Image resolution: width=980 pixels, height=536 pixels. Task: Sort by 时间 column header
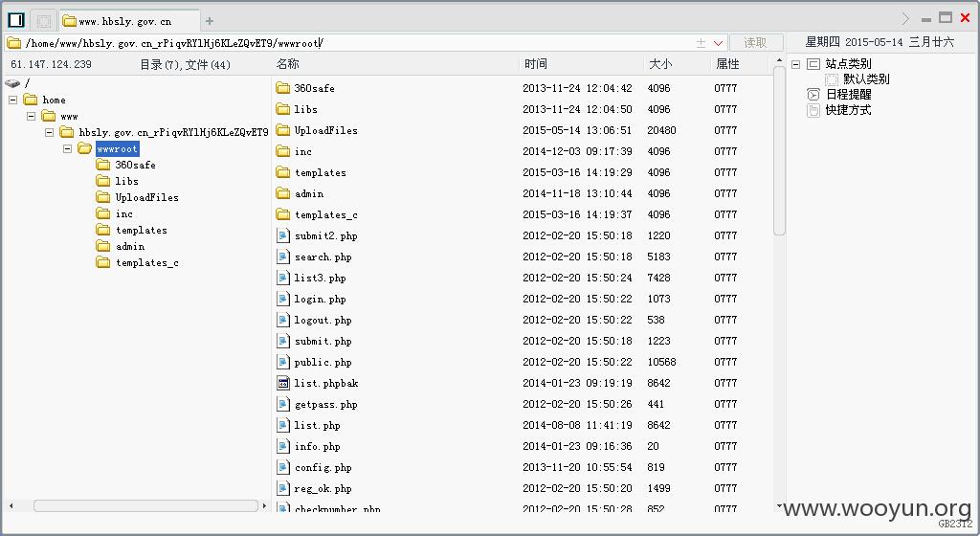536,64
